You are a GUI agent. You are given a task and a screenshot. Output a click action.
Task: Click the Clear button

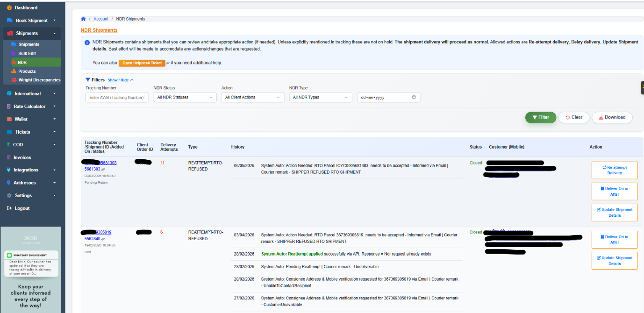point(574,117)
